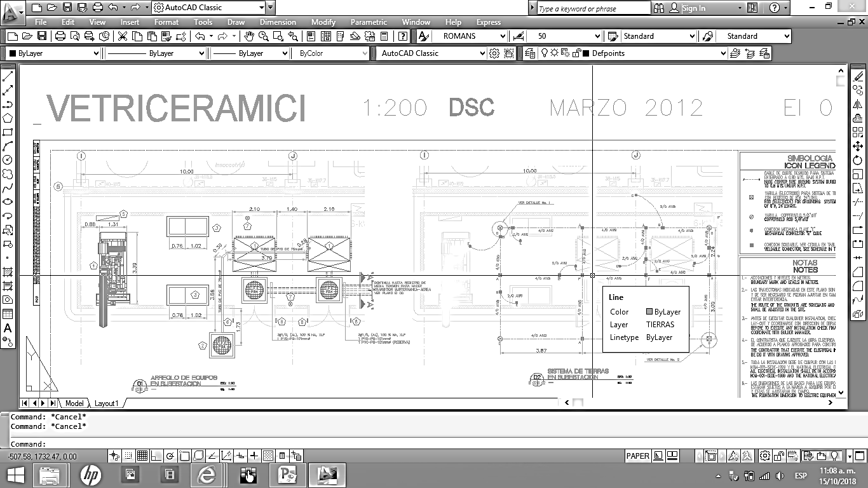Click the Sign In button
The height and width of the screenshot is (488, 868).
[693, 8]
